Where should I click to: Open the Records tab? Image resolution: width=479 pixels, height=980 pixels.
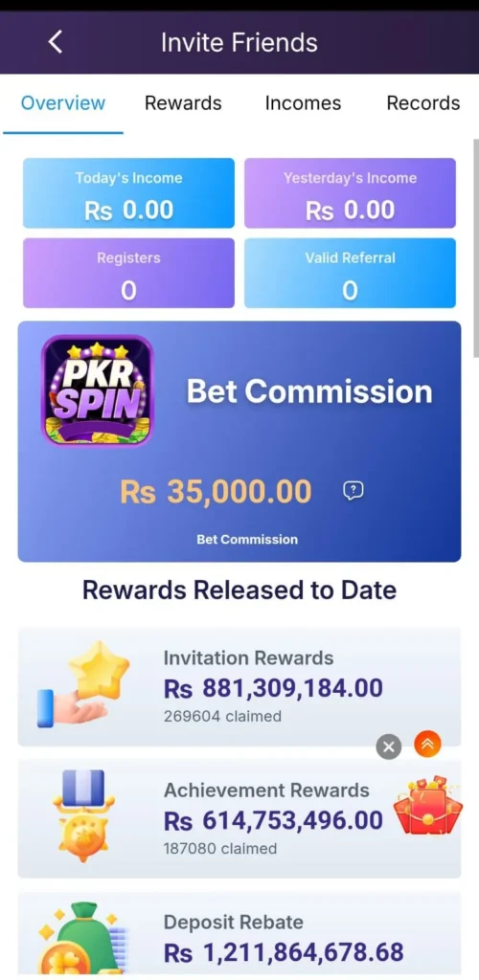tap(423, 103)
